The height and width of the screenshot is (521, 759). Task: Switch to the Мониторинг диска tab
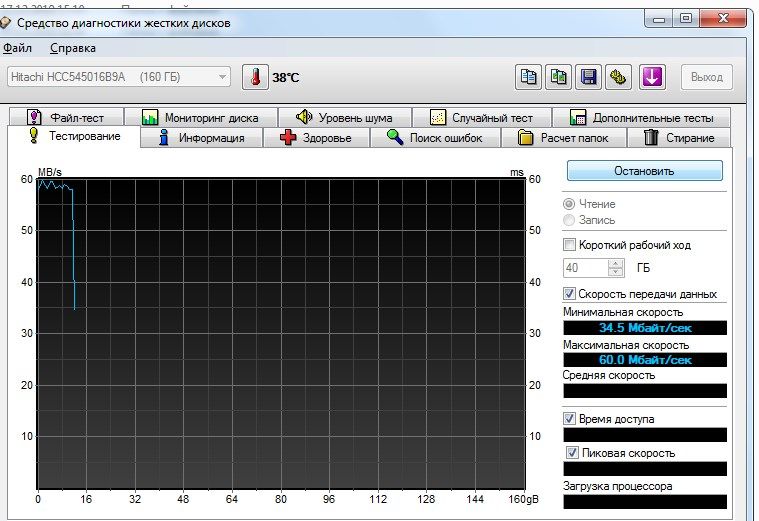coord(201,118)
